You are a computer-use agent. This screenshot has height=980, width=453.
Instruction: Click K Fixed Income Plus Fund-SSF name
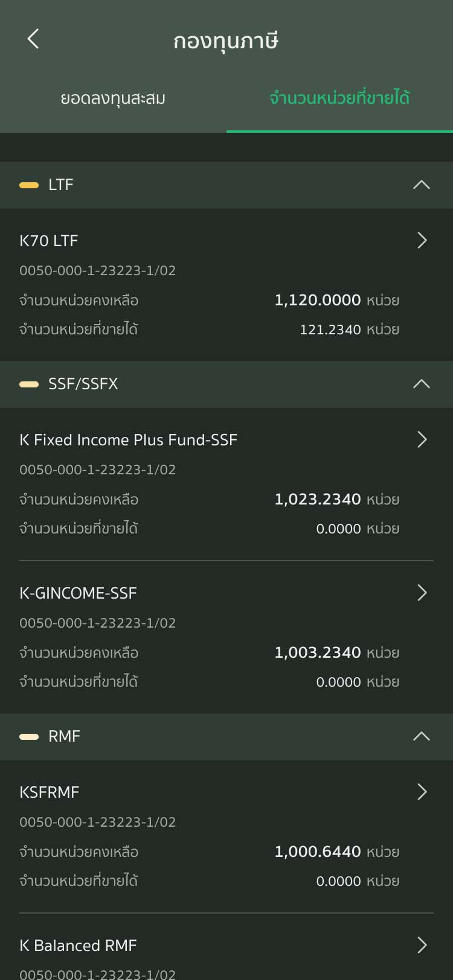tap(128, 440)
